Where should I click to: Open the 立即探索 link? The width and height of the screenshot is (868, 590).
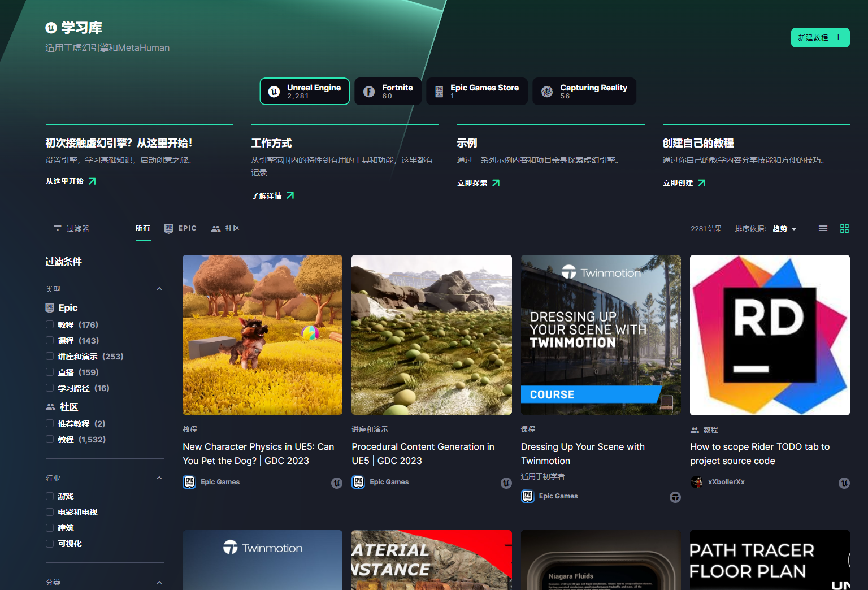[x=479, y=183]
